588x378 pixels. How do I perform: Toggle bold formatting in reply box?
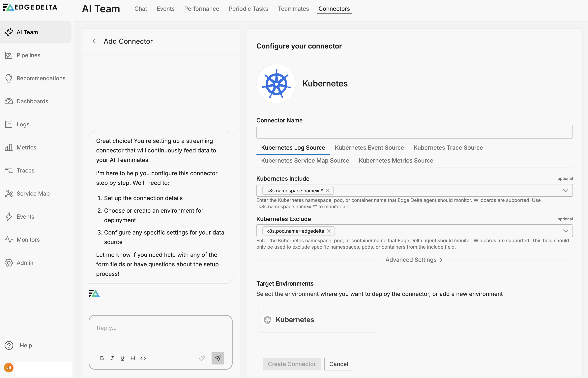[x=102, y=358]
